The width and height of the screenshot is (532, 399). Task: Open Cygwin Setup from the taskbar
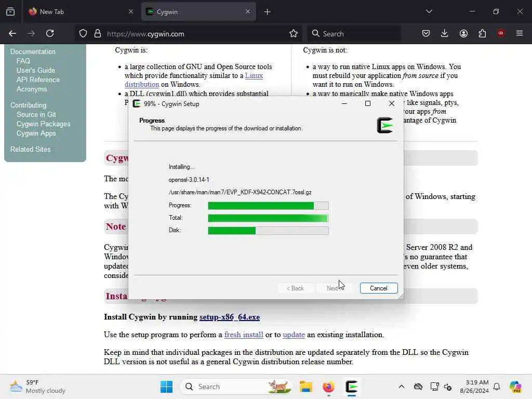point(352,387)
